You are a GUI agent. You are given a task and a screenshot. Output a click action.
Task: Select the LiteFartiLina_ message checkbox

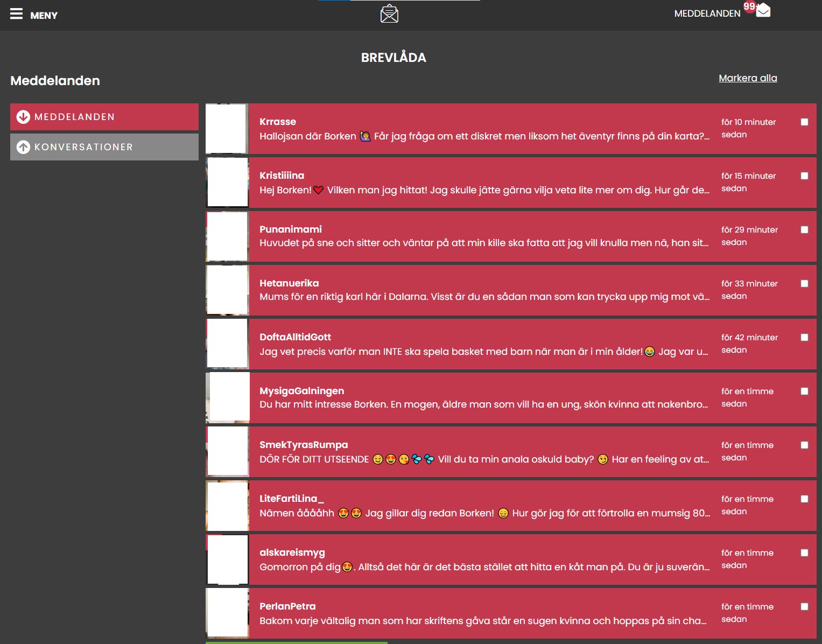pos(804,499)
